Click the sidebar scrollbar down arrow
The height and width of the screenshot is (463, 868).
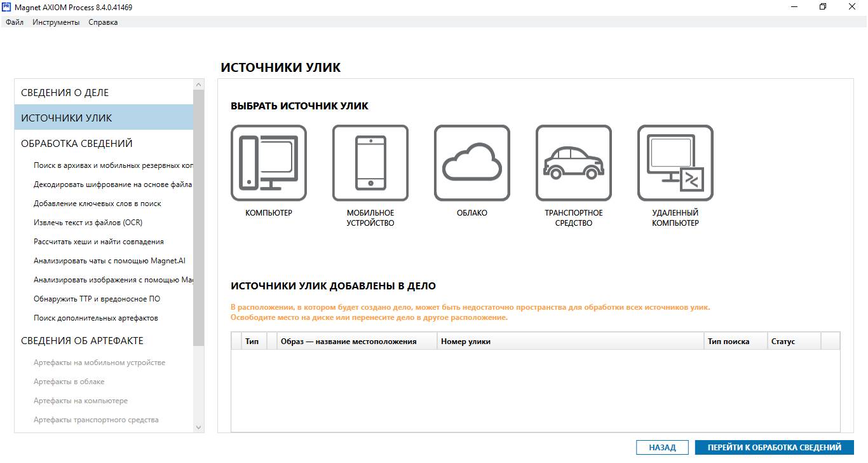coord(199,427)
